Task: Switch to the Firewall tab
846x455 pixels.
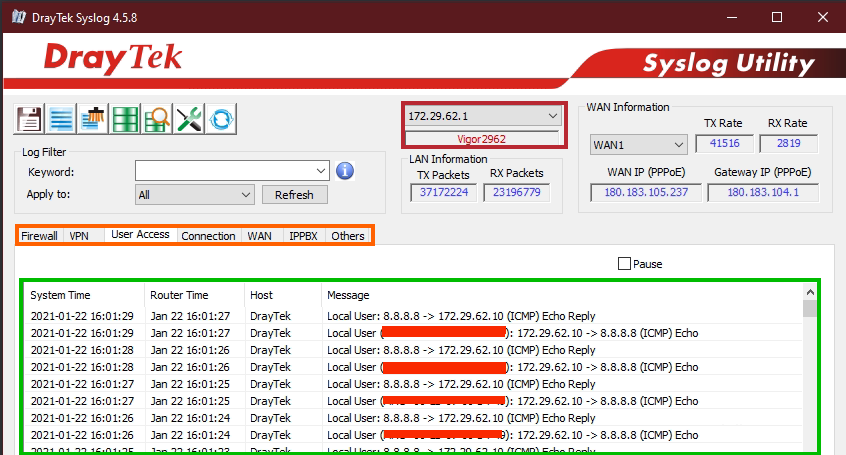Action: tap(40, 236)
